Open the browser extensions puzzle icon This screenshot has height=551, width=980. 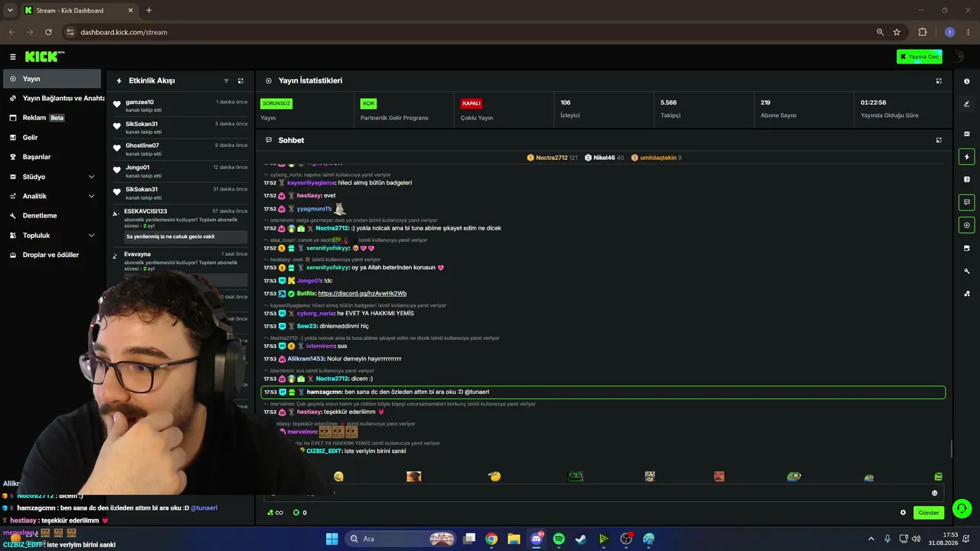[922, 32]
